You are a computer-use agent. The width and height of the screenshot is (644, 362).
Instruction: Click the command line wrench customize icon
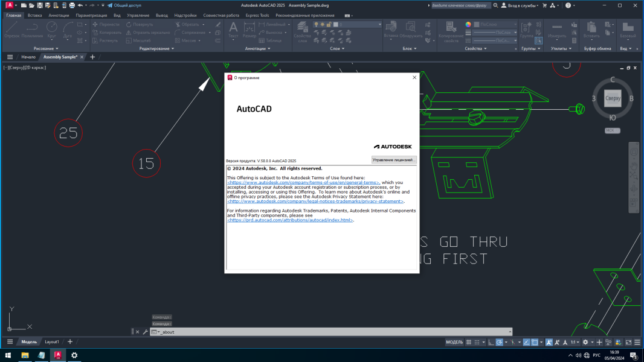point(146,332)
